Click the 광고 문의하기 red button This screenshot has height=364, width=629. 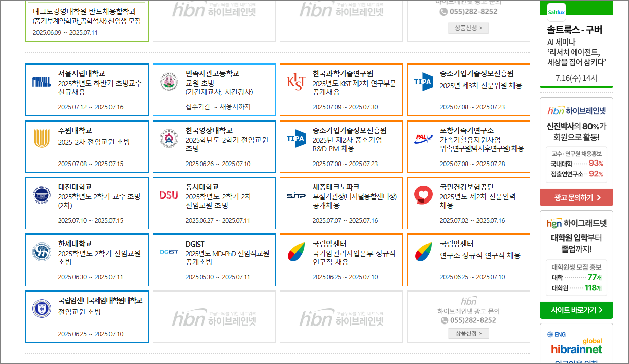pos(576,197)
